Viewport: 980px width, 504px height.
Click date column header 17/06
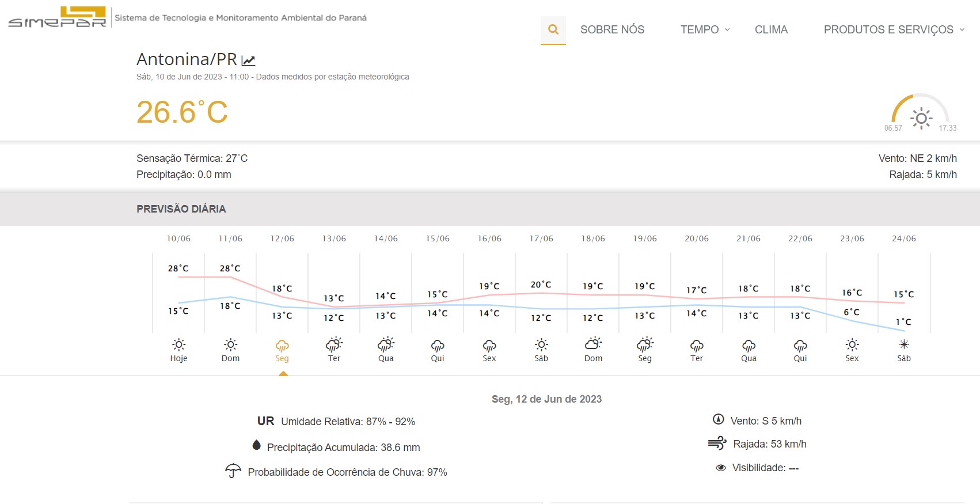(541, 238)
